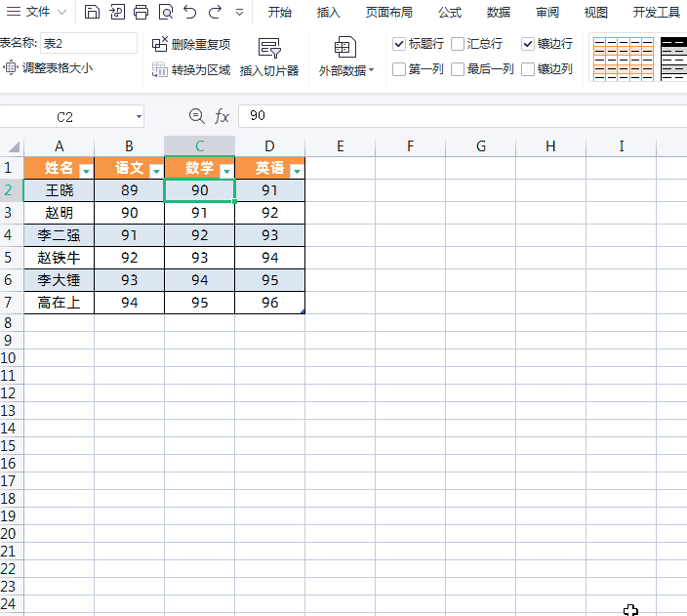Screen dimensions: 687x616
Task: Click the fill handle of cell C2
Action: 235,201
